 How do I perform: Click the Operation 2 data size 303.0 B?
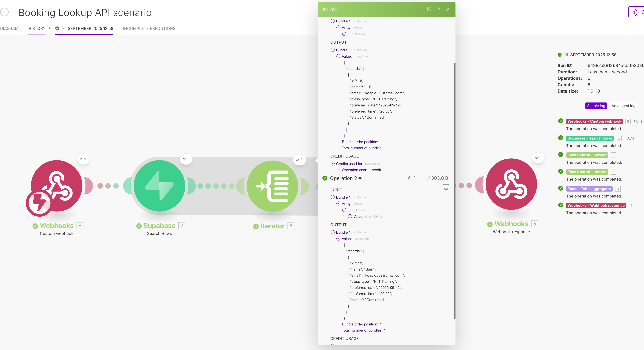(437, 178)
